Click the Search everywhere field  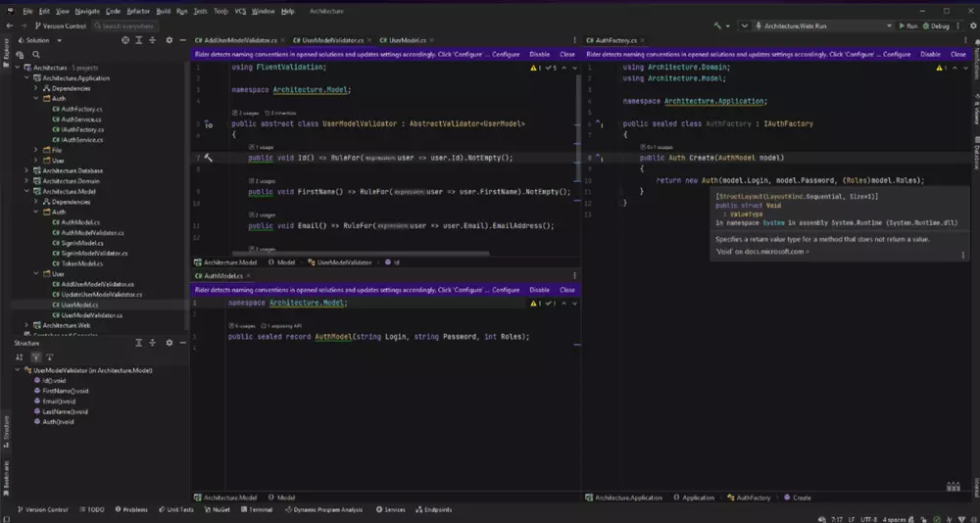pos(124,26)
